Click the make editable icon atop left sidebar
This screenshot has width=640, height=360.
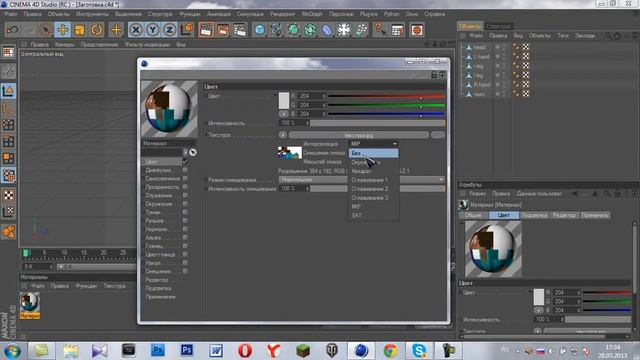click(8, 52)
